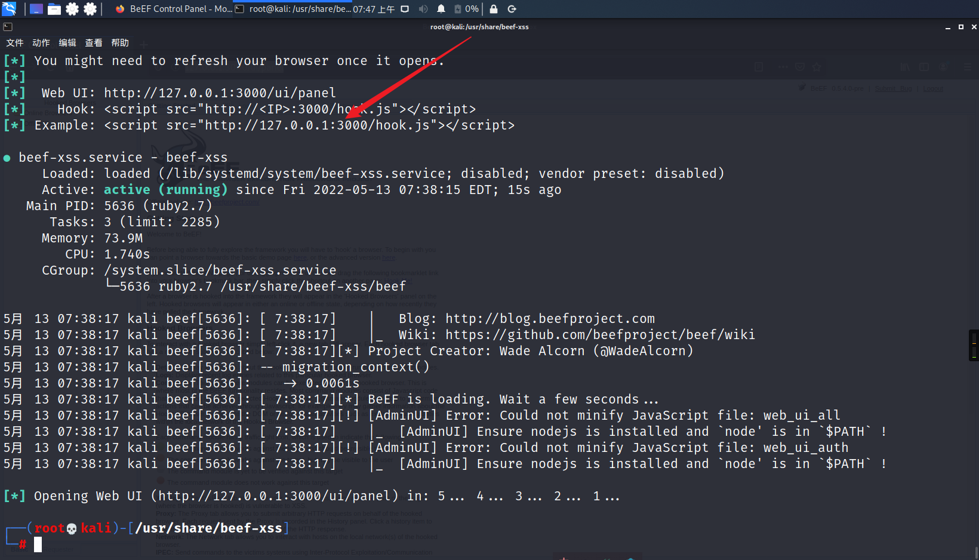This screenshot has width=979, height=560.
Task: Click the 'Tasks: 3 (limit: 2285)' line
Action: point(135,222)
